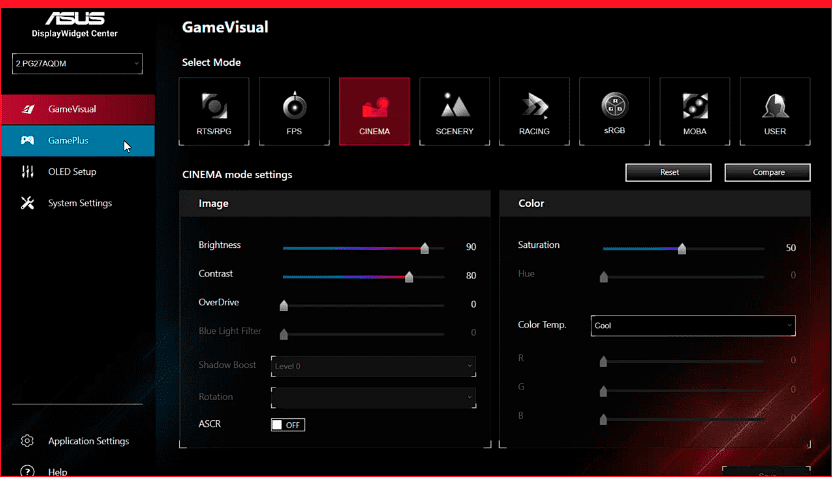Choose the FPS mode tile

[x=294, y=111]
